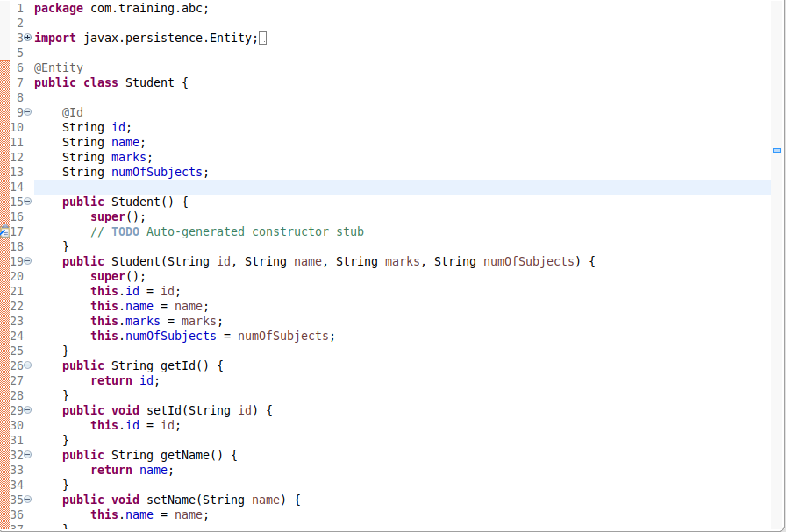Expand the collapsed import statements
The height and width of the screenshot is (532, 786).
pyautogui.click(x=26, y=38)
